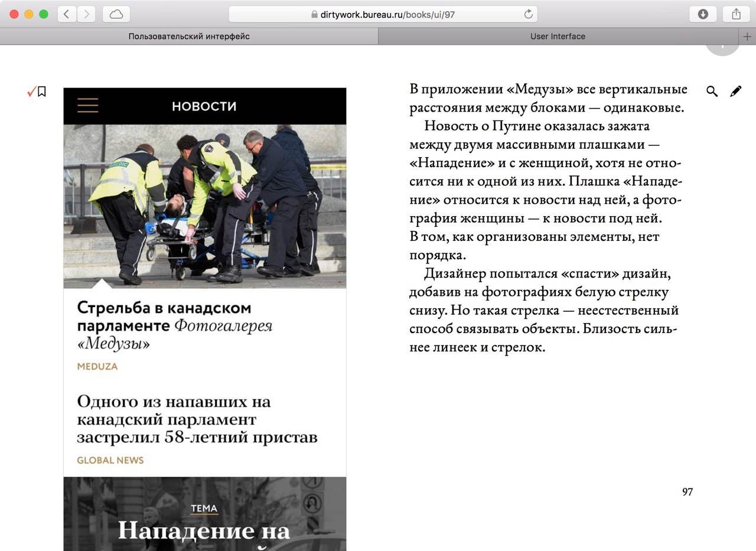Viewport: 756px width, 551px height.
Task: Reload the page using the refresh icon
Action: pyautogui.click(x=528, y=14)
